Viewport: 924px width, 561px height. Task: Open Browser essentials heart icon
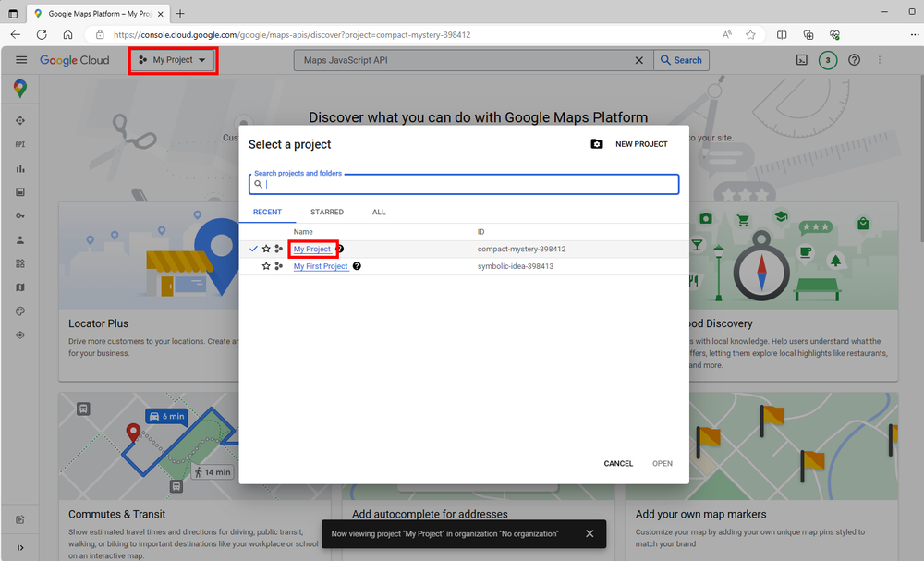(x=834, y=35)
